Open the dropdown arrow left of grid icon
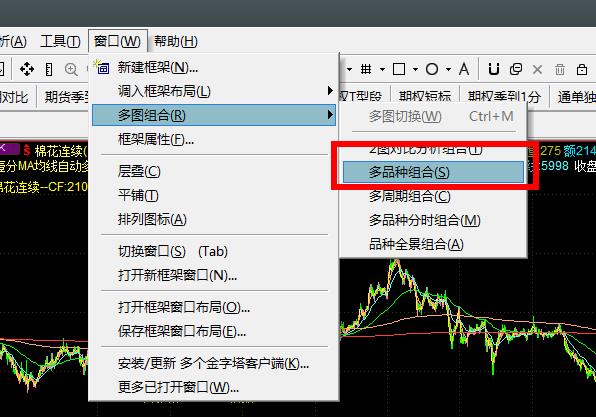Viewport: 596px width, 417px height. click(x=349, y=70)
